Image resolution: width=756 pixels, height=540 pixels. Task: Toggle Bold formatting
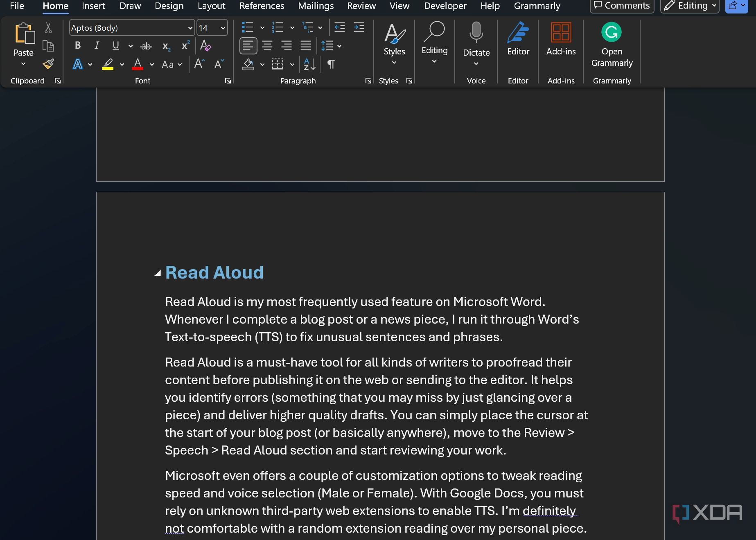(78, 45)
